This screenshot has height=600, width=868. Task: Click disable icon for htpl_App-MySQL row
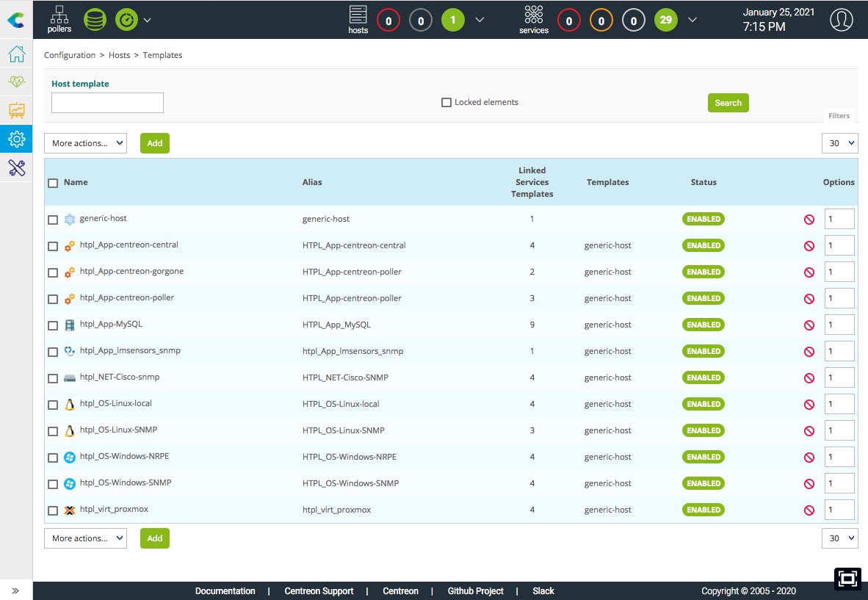point(809,325)
